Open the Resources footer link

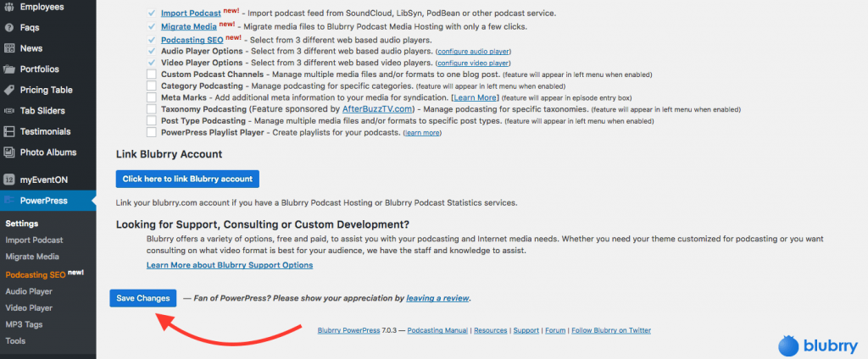pyautogui.click(x=491, y=330)
